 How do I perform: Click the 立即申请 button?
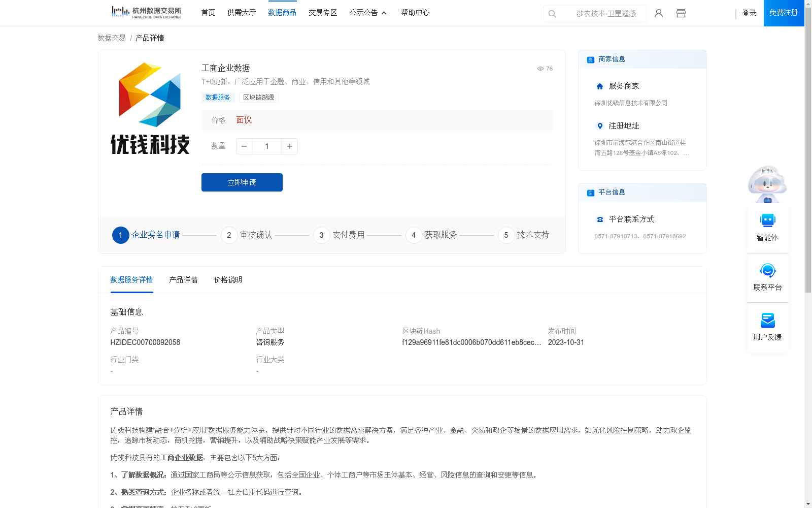(242, 182)
